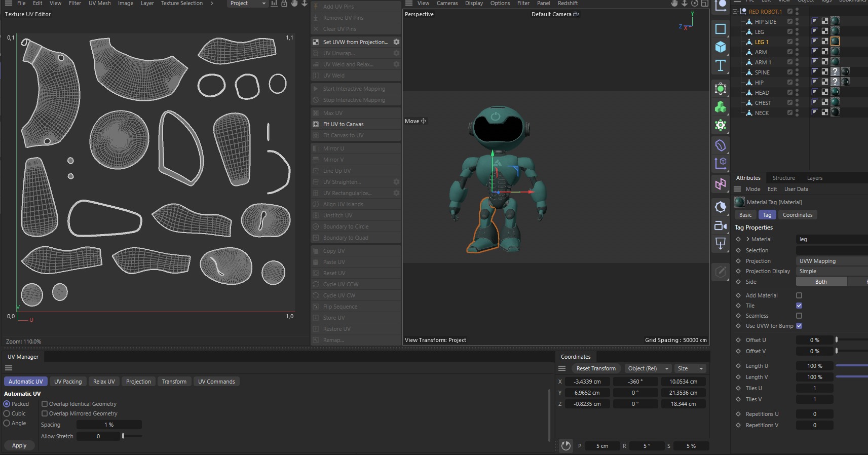Disable Use UVW for Bump checkbox

pos(799,326)
